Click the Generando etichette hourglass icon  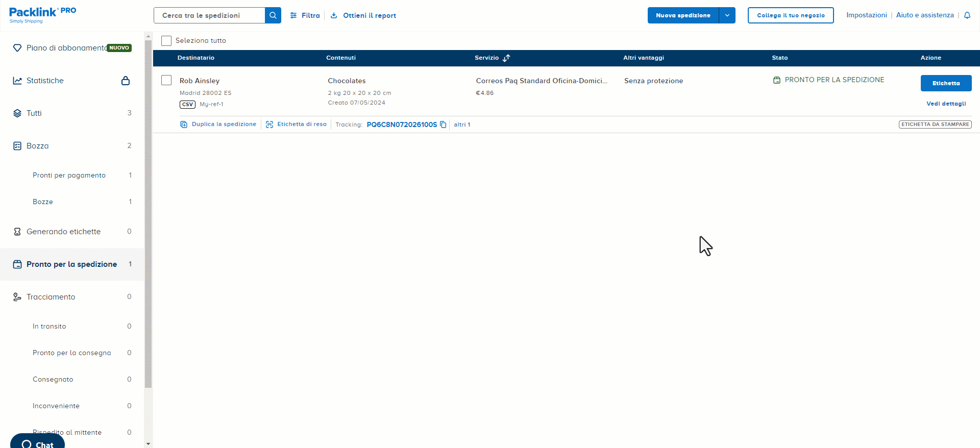pyautogui.click(x=17, y=232)
